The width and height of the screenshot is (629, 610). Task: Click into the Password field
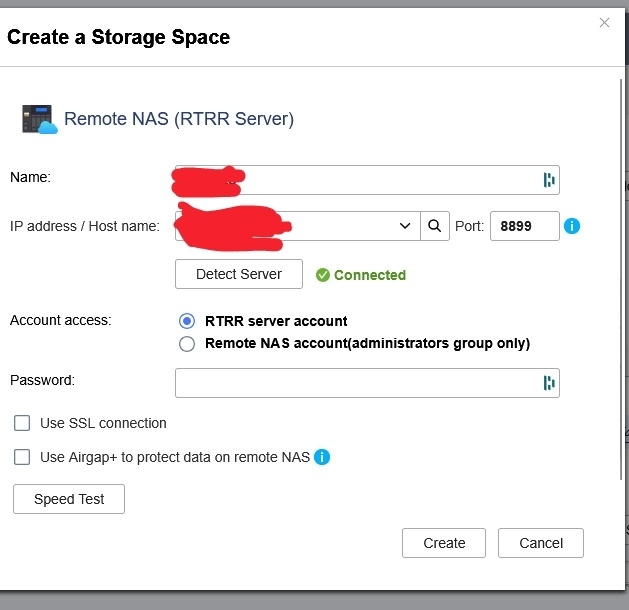point(355,383)
